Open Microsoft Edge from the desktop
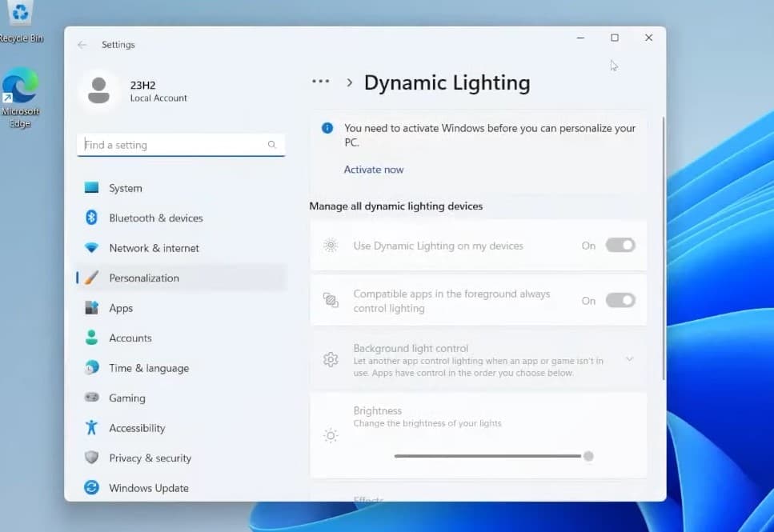Viewport: 774px width, 532px height. coord(20,90)
